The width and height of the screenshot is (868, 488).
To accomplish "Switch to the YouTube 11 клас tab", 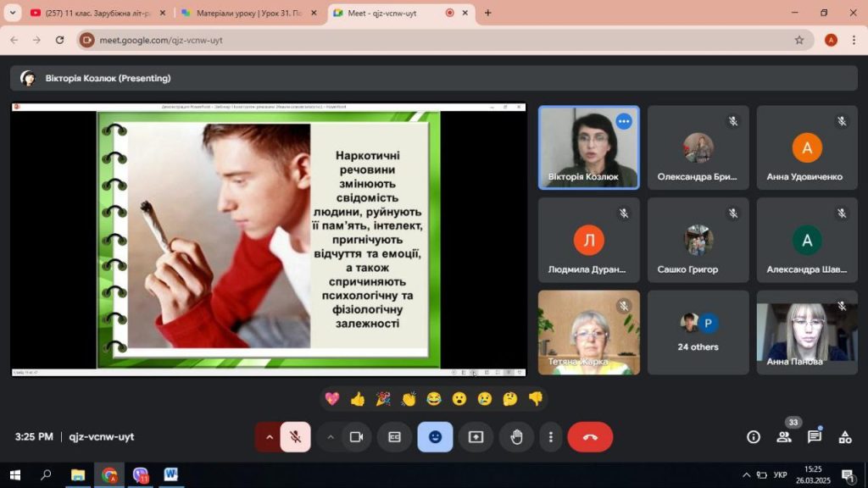I will [93, 13].
